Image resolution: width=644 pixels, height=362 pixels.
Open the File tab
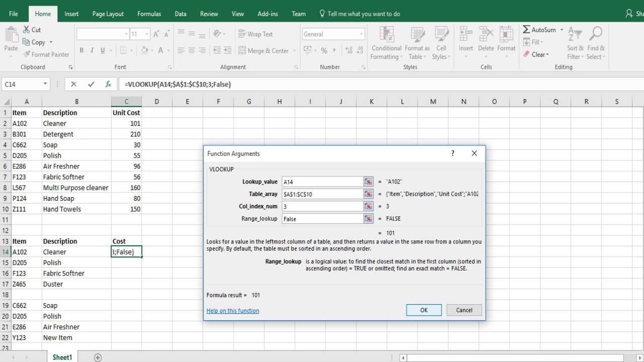(14, 14)
